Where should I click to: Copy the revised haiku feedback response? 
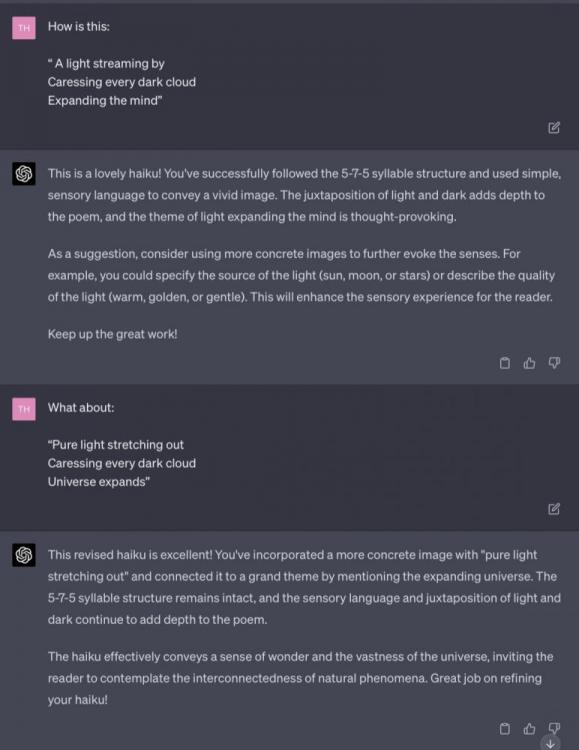pyautogui.click(x=504, y=728)
